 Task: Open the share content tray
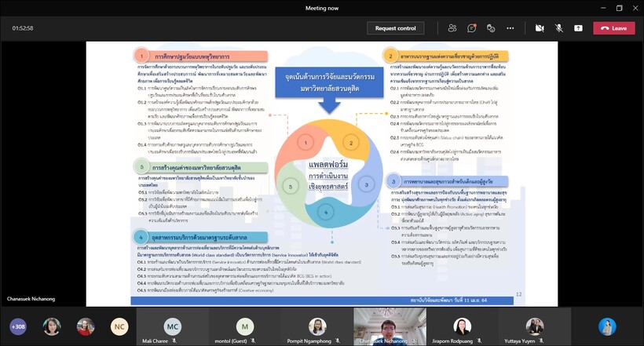tap(578, 28)
